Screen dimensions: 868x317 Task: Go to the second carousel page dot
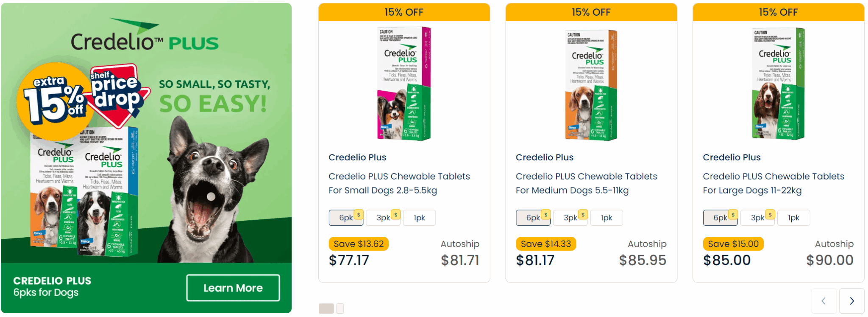340,309
